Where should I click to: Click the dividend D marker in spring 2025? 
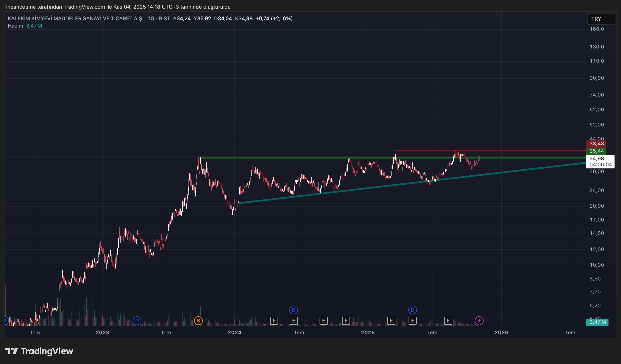[412, 310]
